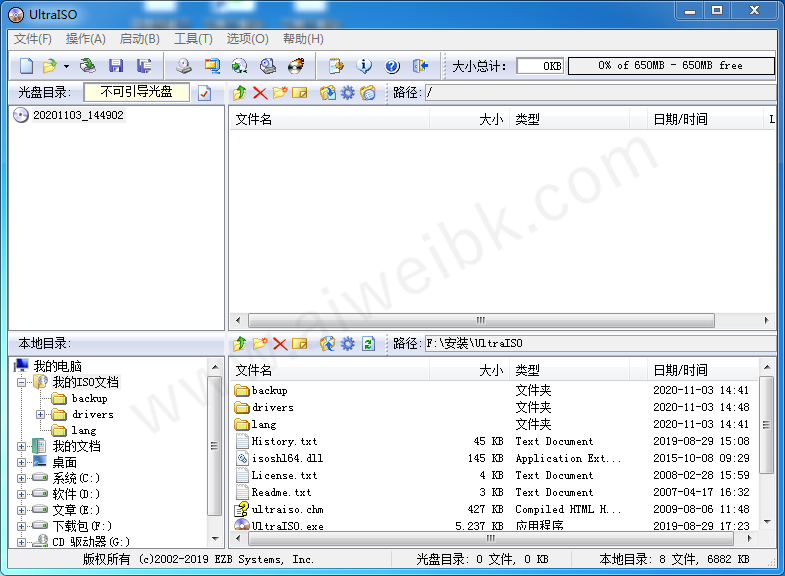Image resolution: width=785 pixels, height=576 pixels.
Task: Click the blue Info bubble icon
Action: pos(364,66)
